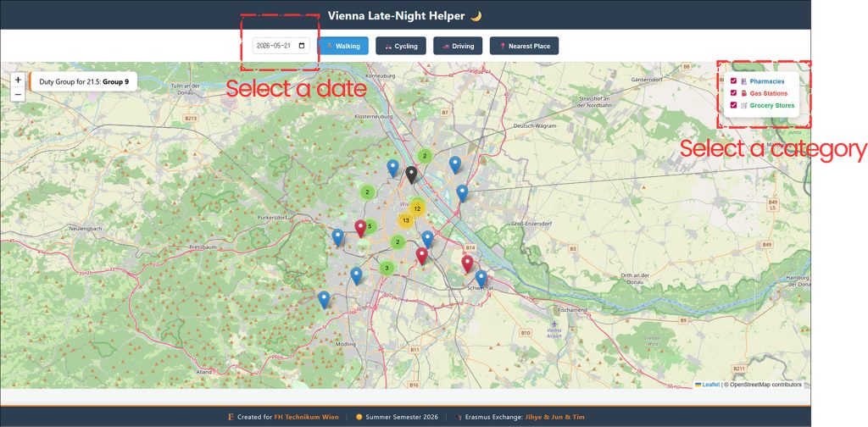Click the 'Grocery Stores' legend label

point(772,105)
